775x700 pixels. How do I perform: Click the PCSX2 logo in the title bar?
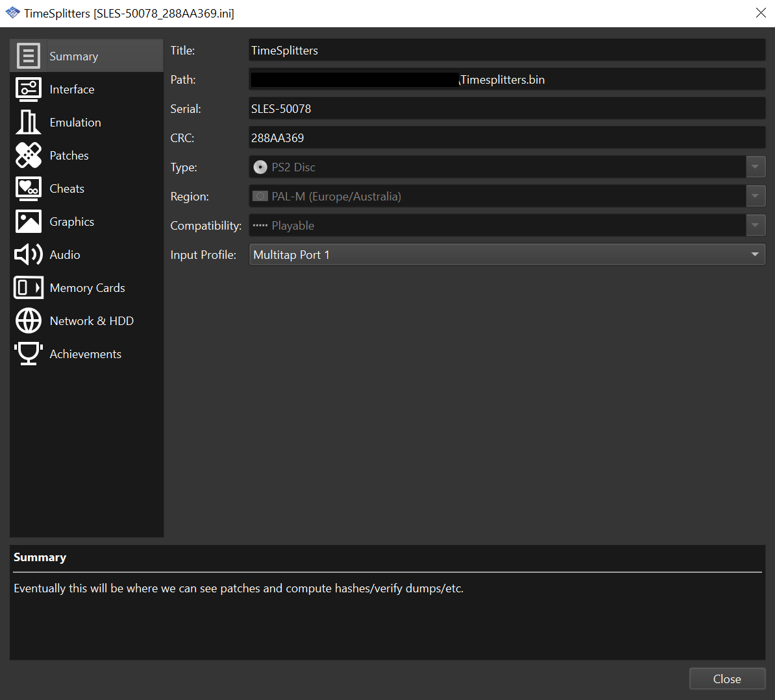coord(12,12)
